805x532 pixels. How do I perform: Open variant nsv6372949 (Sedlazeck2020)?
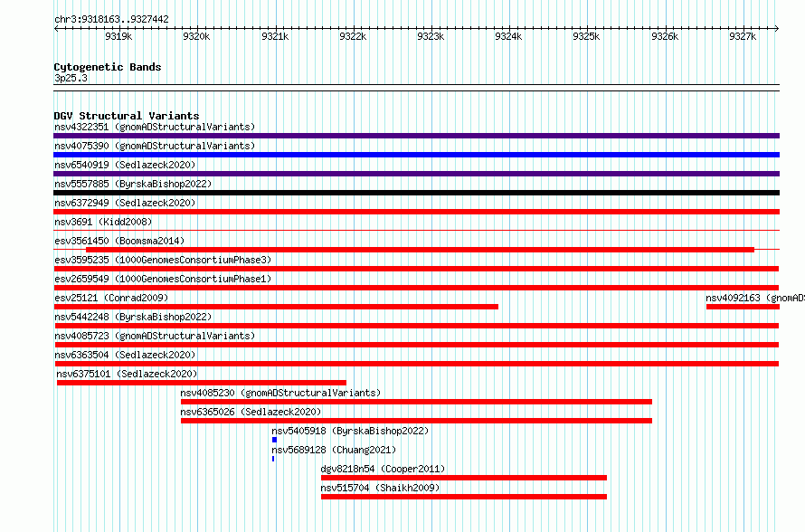click(x=125, y=203)
